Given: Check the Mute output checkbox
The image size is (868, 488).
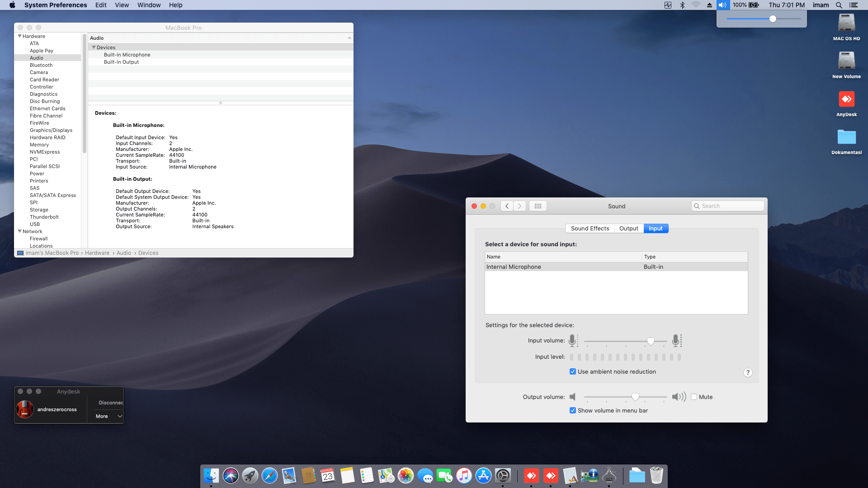Looking at the screenshot, I should click(x=694, y=397).
